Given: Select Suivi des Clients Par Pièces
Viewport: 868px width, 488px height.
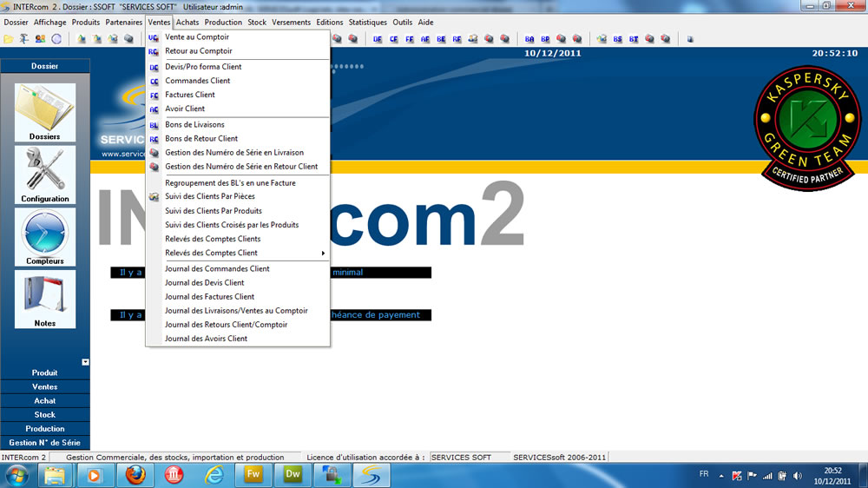Looking at the screenshot, I should 238,196.
